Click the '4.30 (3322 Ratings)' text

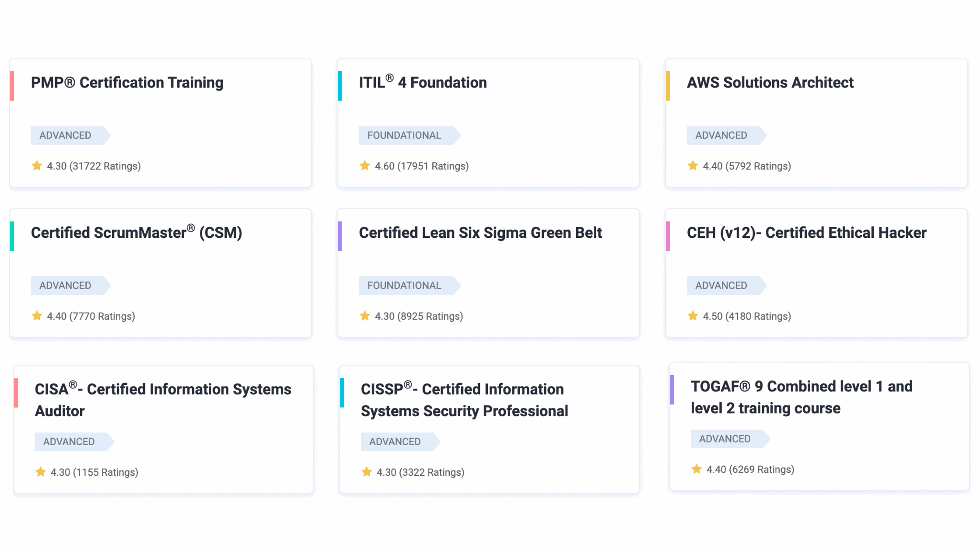420,472
